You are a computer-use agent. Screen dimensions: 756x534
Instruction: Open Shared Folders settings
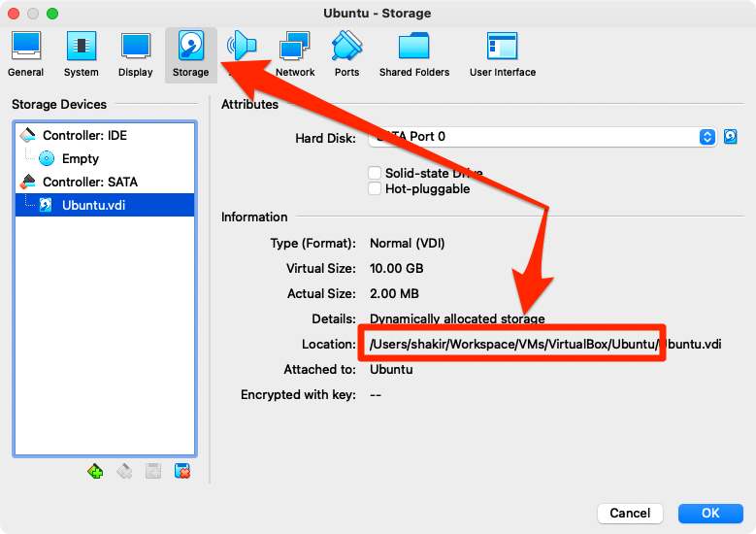(414, 54)
